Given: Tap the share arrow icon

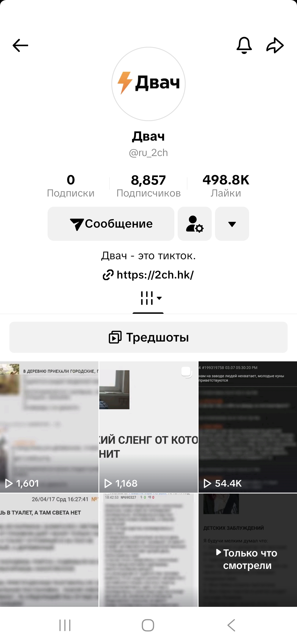Looking at the screenshot, I should 275,45.
